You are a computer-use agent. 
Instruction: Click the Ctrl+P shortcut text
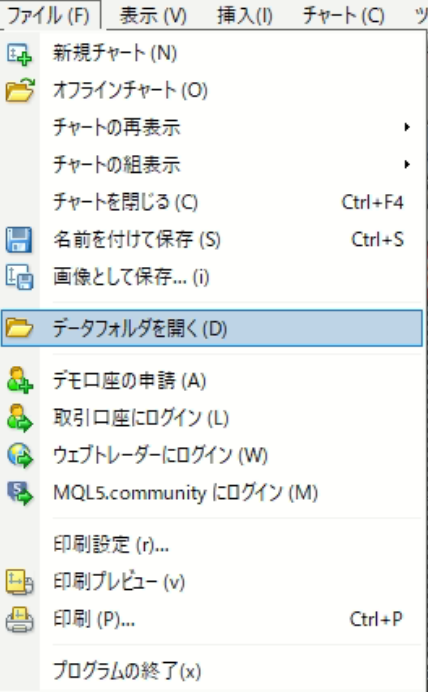(x=376, y=619)
